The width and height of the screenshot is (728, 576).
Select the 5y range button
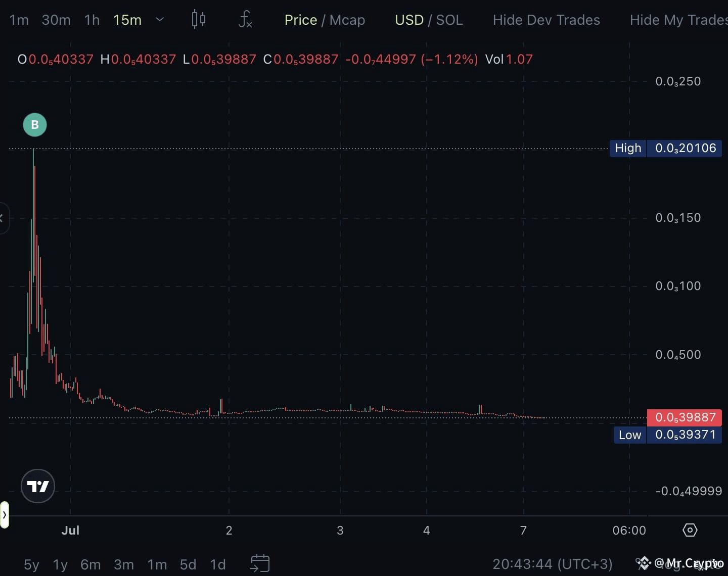click(31, 564)
